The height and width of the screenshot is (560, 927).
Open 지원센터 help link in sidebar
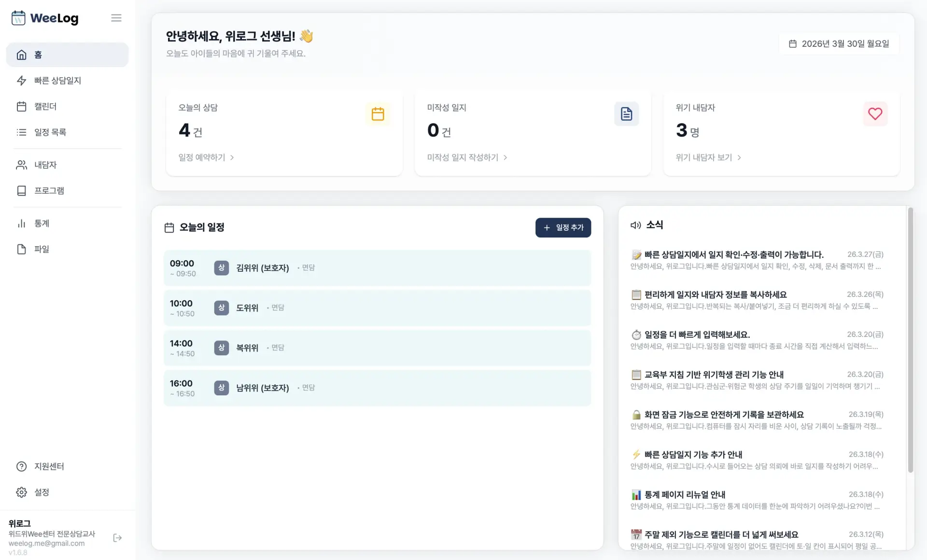(x=49, y=466)
